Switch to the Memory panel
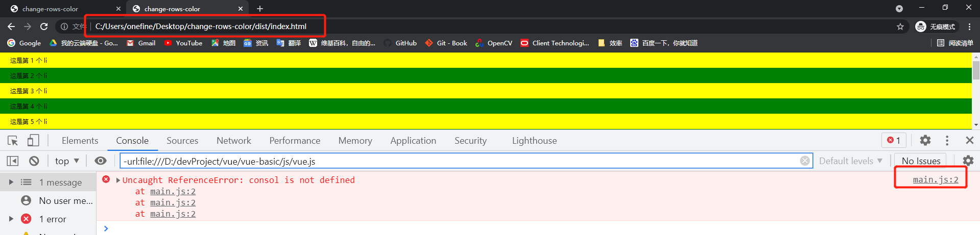Image resolution: width=980 pixels, height=235 pixels. [355, 141]
